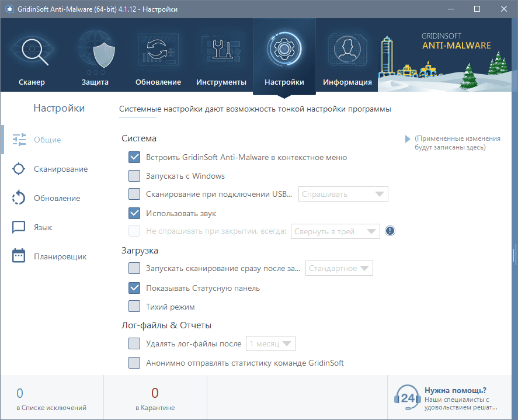Open Язык settings section
This screenshot has height=420, width=518.
pyautogui.click(x=43, y=227)
